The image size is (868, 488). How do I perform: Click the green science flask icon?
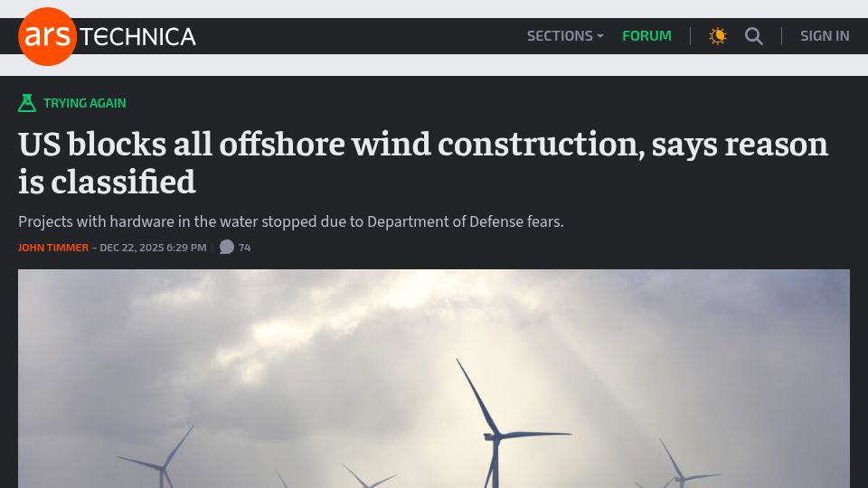tap(27, 103)
